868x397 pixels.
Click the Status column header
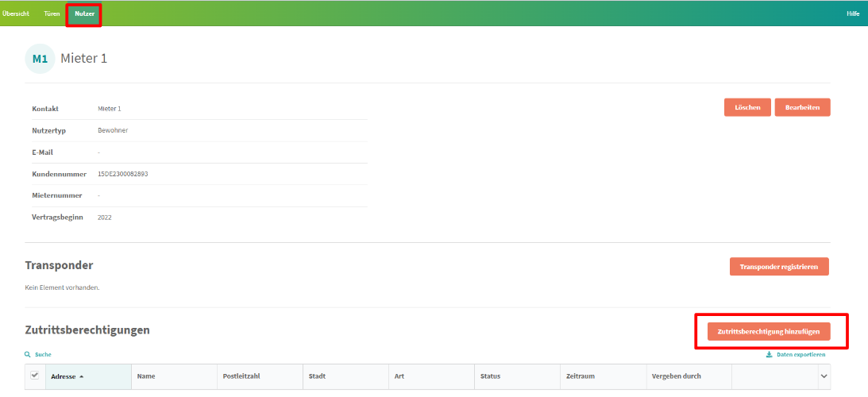coord(490,376)
